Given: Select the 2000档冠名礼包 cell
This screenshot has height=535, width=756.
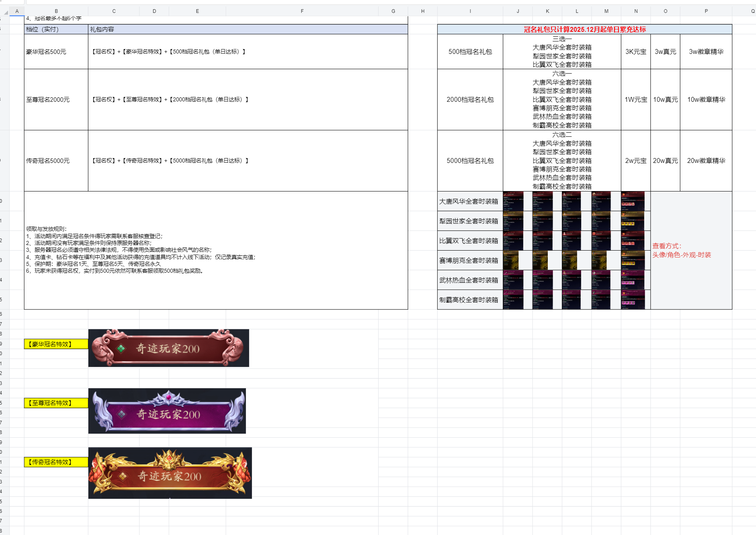Looking at the screenshot, I should tap(470, 99).
